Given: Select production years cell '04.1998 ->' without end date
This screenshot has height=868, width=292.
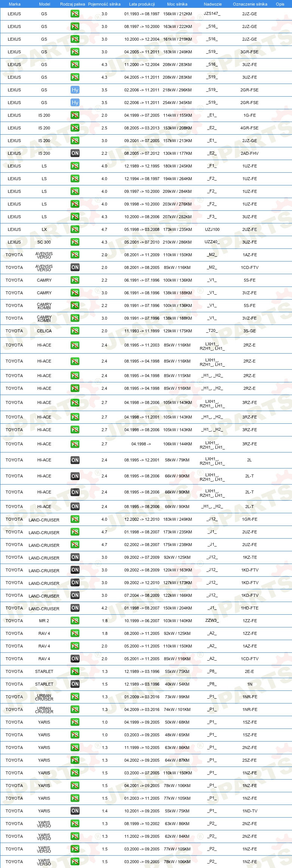Looking at the screenshot, I should point(141,444).
